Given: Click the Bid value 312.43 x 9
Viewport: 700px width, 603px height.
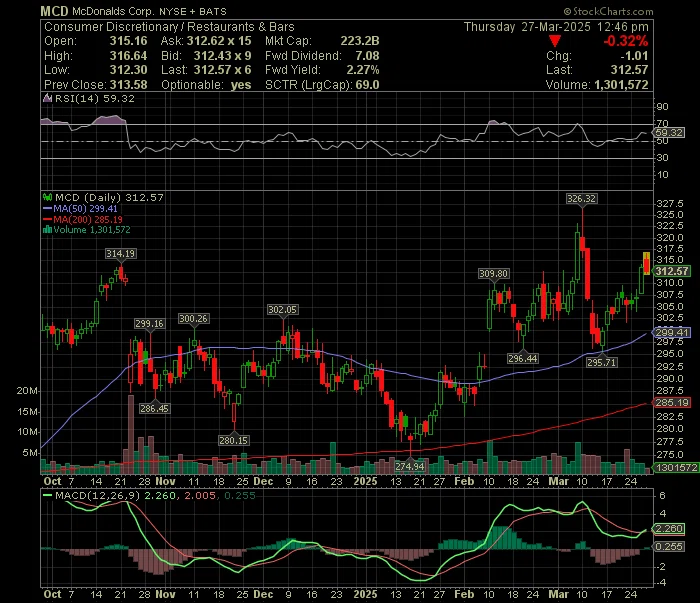Looking at the screenshot, I should click(x=222, y=56).
